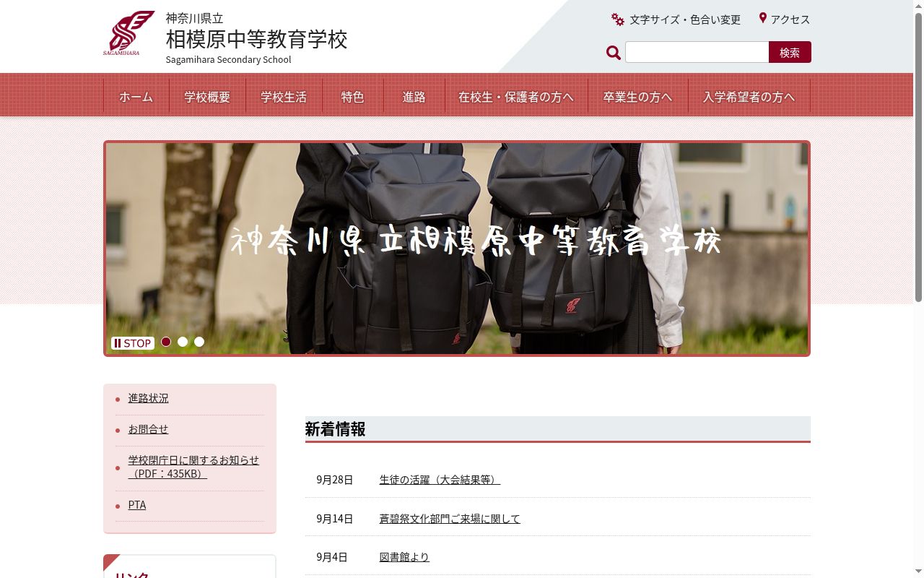Click the gear icon for 文字サイズ・色合い変更
This screenshot has width=924, height=578.
617,20
